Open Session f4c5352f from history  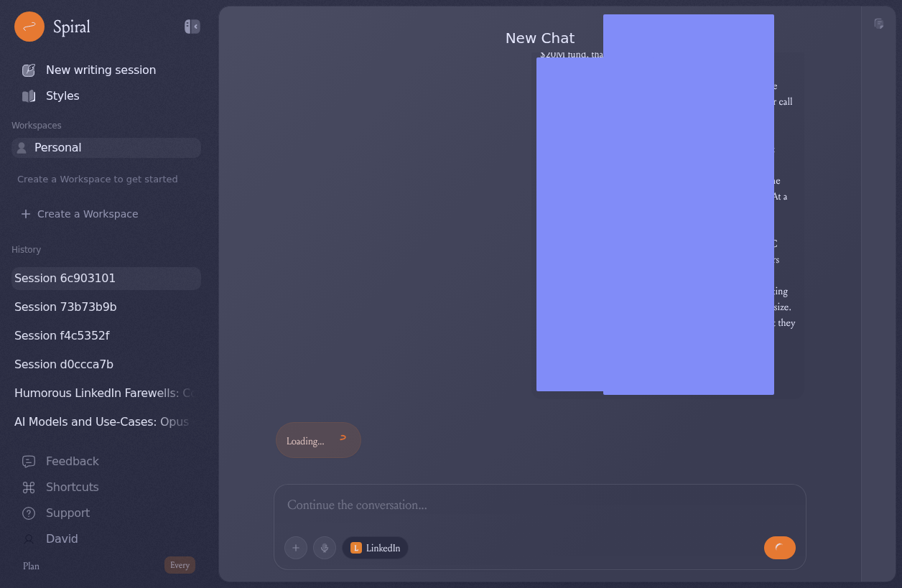click(x=62, y=336)
